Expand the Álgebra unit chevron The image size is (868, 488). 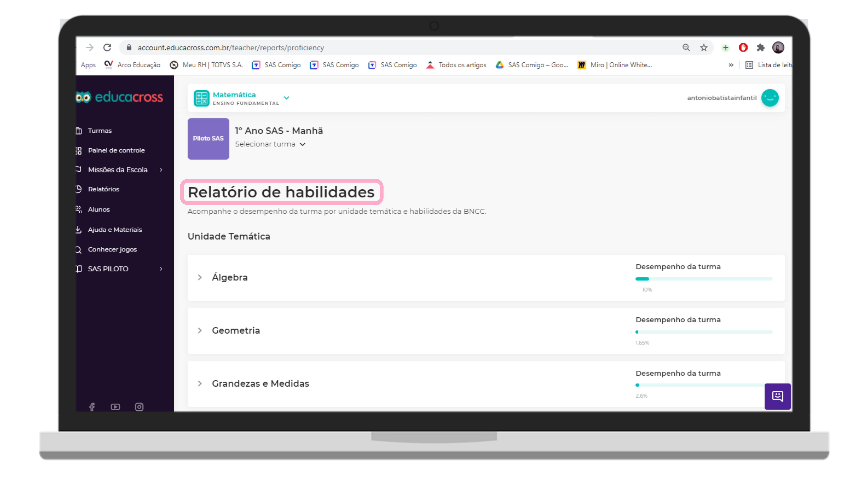200,277
